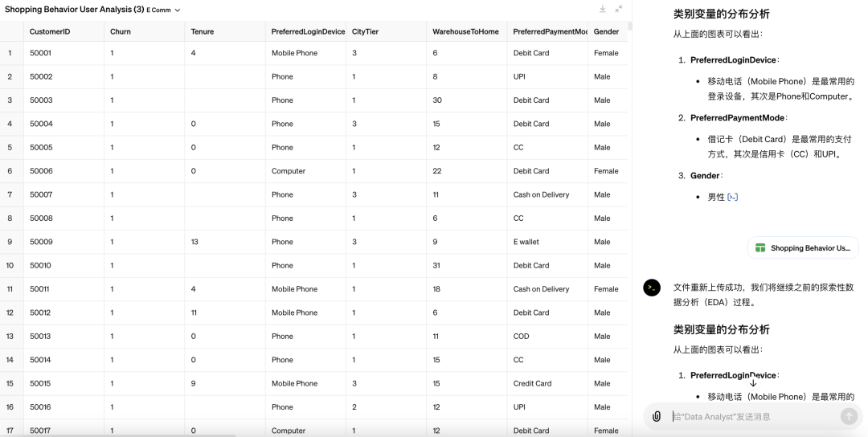Click the CityTier column header
The width and height of the screenshot is (868, 437).
[365, 31]
